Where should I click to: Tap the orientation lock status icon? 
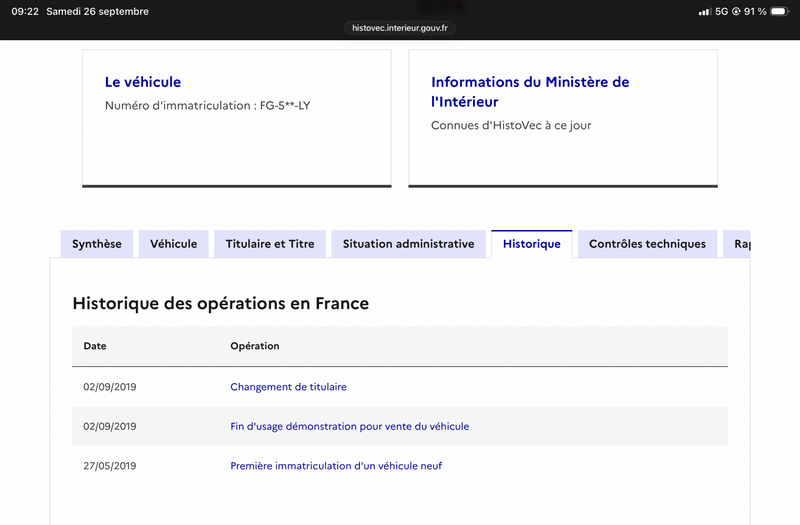(x=736, y=11)
